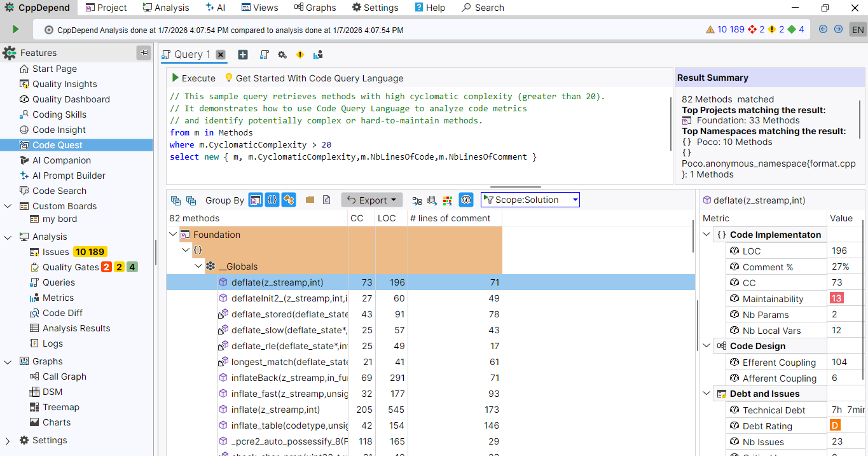
Task: Open the Analysis menu in the menu bar
Action: point(165,8)
